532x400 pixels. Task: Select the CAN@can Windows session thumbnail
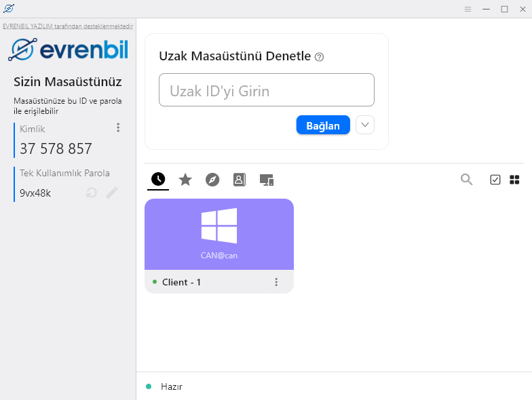[219, 234]
